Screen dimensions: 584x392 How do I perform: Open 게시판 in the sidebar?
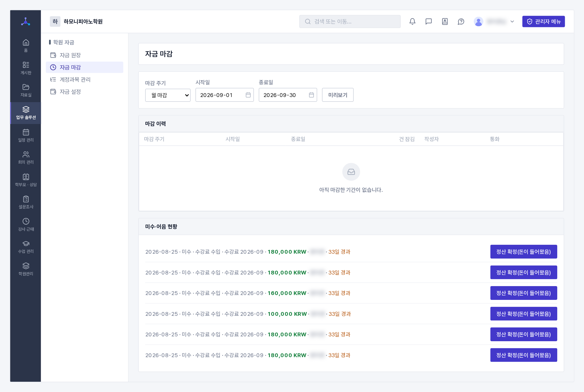[26, 68]
